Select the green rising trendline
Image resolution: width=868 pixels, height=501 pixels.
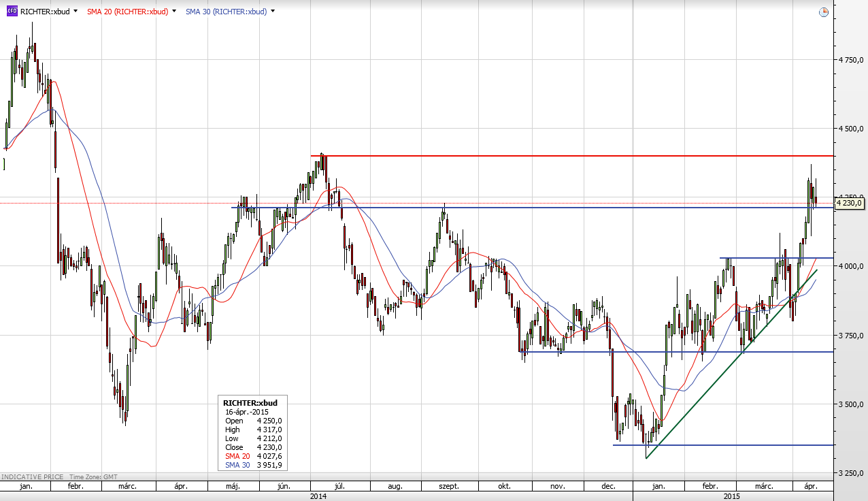pyautogui.click(x=731, y=364)
